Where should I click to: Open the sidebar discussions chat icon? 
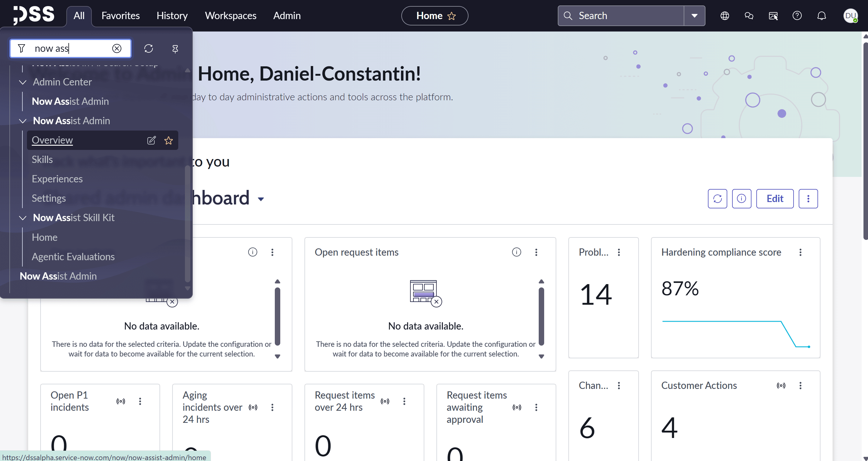(x=749, y=16)
